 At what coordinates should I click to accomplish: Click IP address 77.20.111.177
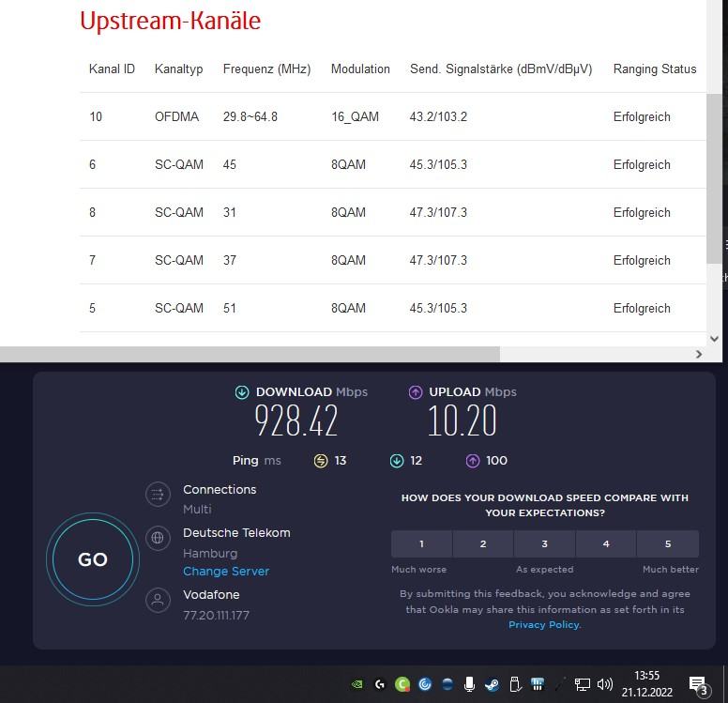coord(217,615)
